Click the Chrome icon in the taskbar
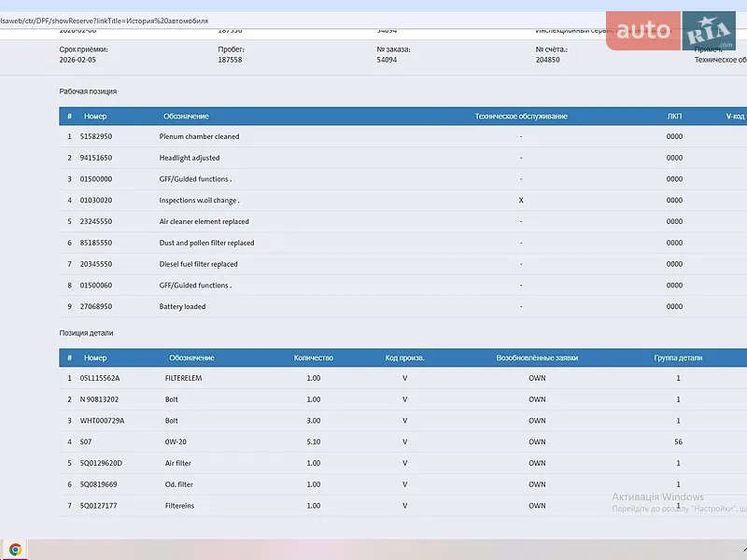 (15, 550)
